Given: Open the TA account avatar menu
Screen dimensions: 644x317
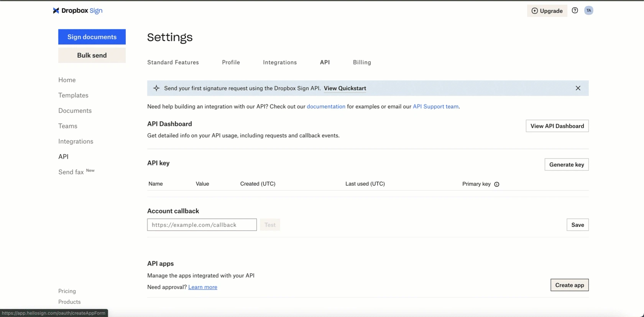Looking at the screenshot, I should tap(589, 10).
